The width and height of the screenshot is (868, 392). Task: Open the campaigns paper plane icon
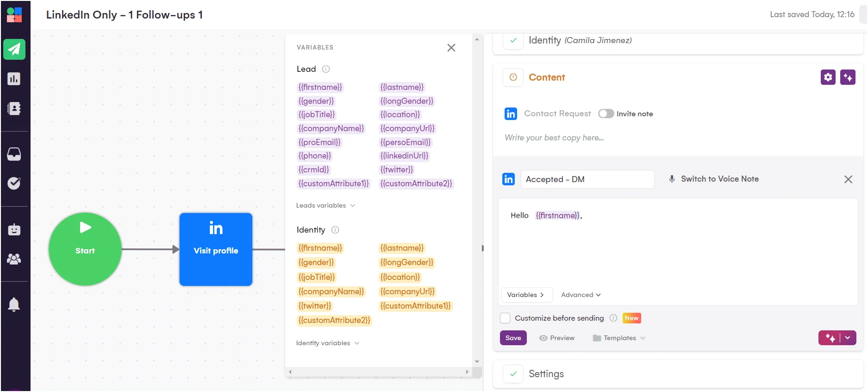pyautogui.click(x=14, y=49)
